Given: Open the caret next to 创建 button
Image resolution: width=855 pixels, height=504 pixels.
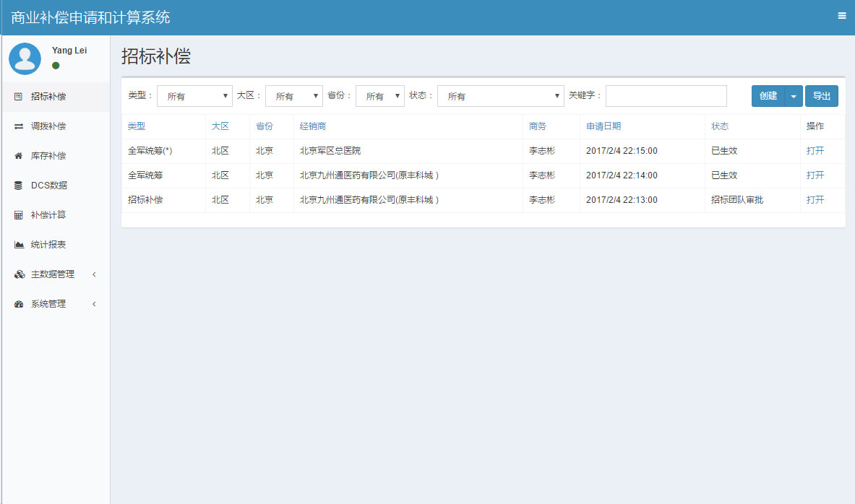Looking at the screenshot, I should (794, 96).
